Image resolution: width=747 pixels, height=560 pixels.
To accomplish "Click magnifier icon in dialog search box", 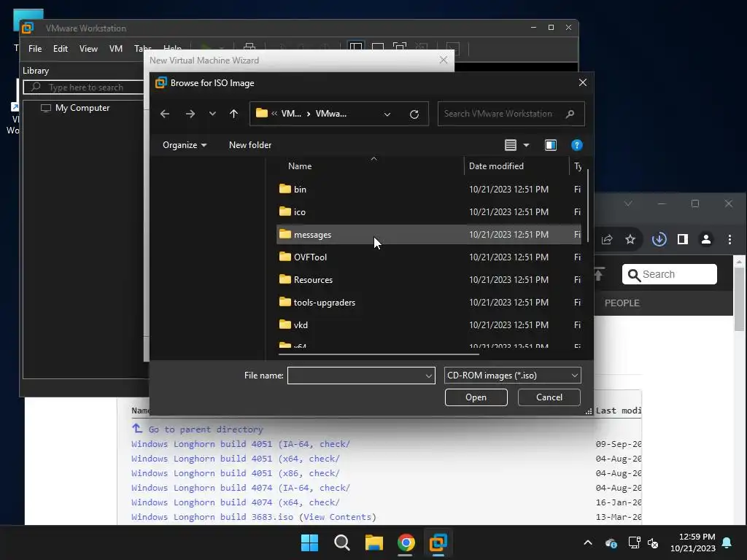I will [570, 114].
